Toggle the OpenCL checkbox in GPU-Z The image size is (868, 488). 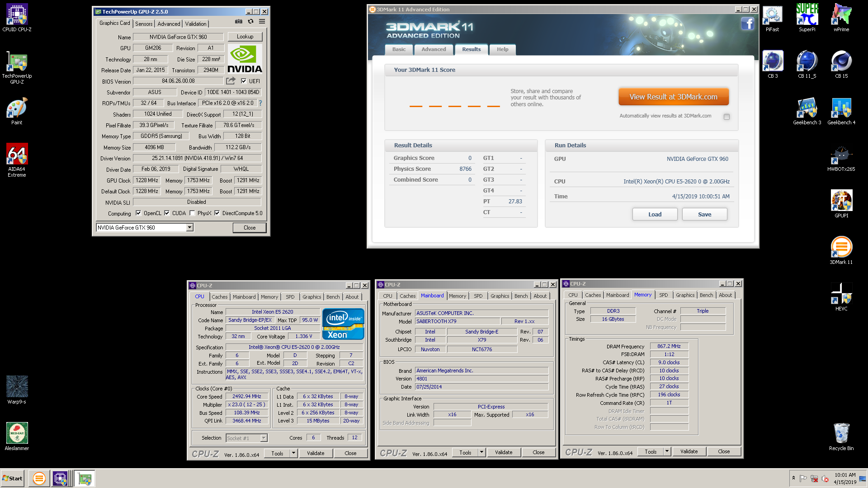pos(138,213)
